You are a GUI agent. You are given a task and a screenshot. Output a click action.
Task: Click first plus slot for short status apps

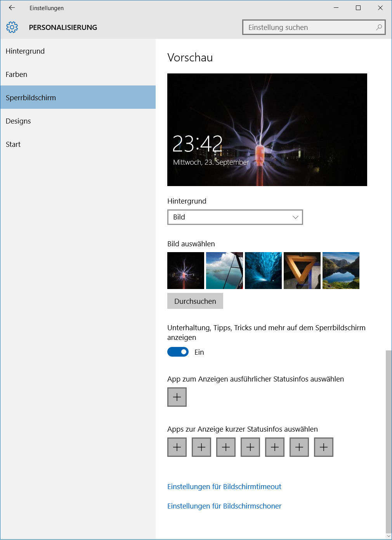click(177, 447)
